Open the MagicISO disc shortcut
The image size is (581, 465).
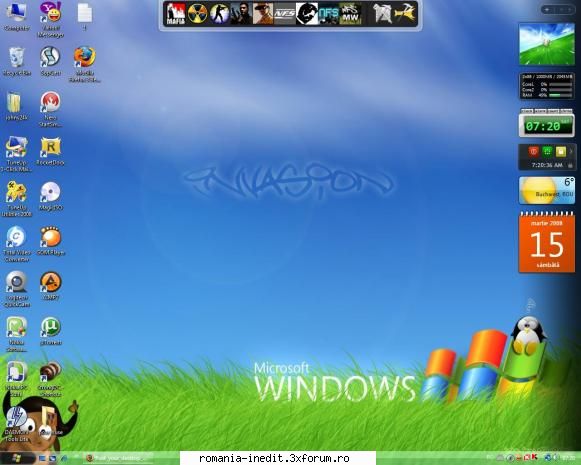(50, 196)
